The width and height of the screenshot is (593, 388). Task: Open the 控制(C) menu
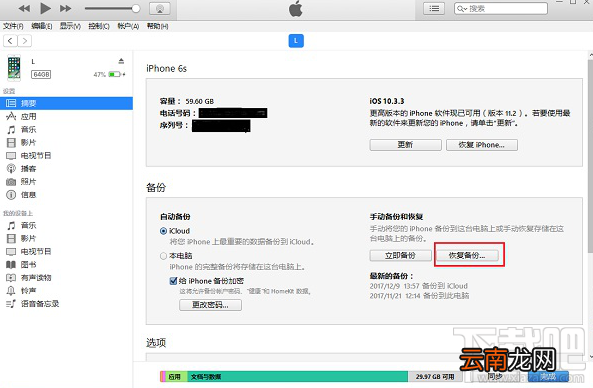99,26
